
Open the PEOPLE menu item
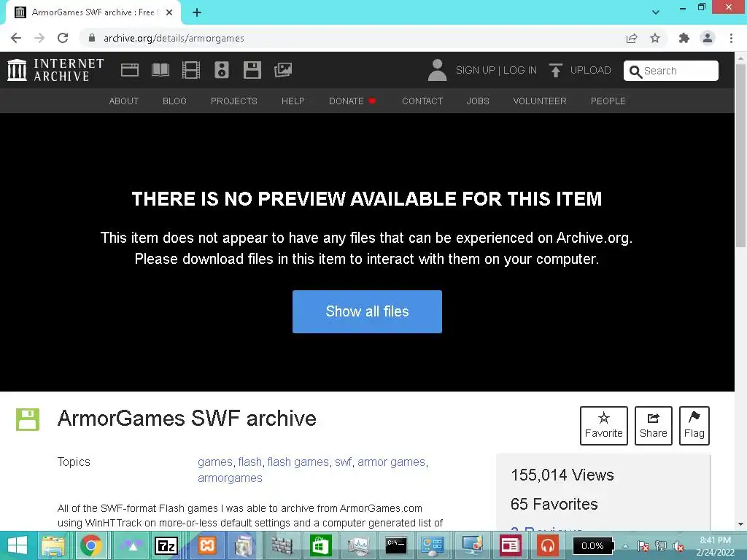pyautogui.click(x=608, y=101)
